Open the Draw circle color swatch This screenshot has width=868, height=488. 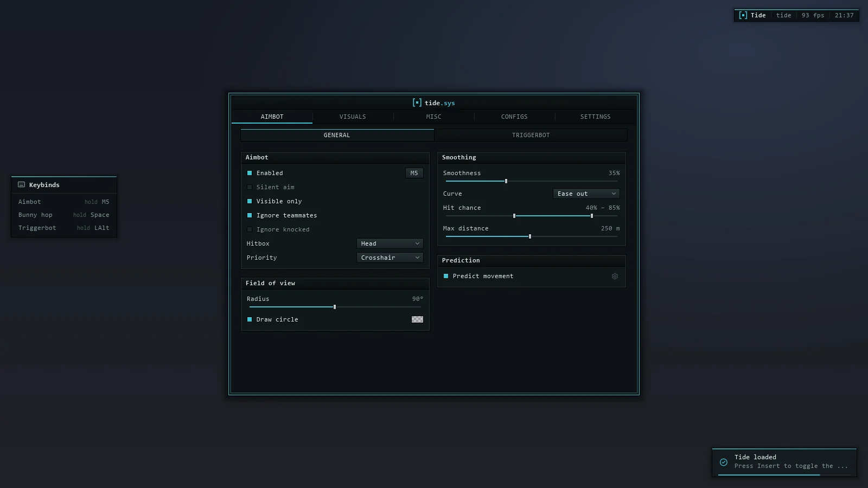pyautogui.click(x=418, y=319)
